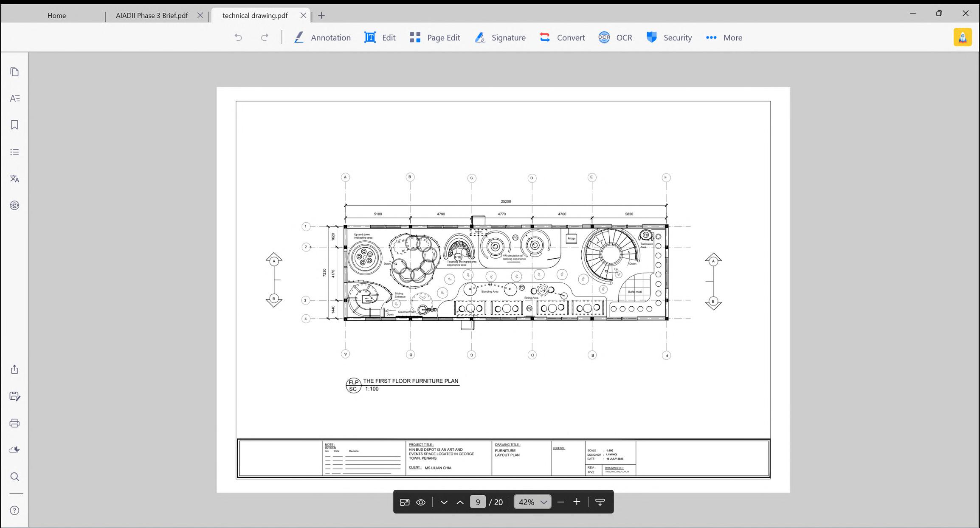This screenshot has width=980, height=528.
Task: Open the page thumbnails sidebar icon
Action: [x=14, y=72]
